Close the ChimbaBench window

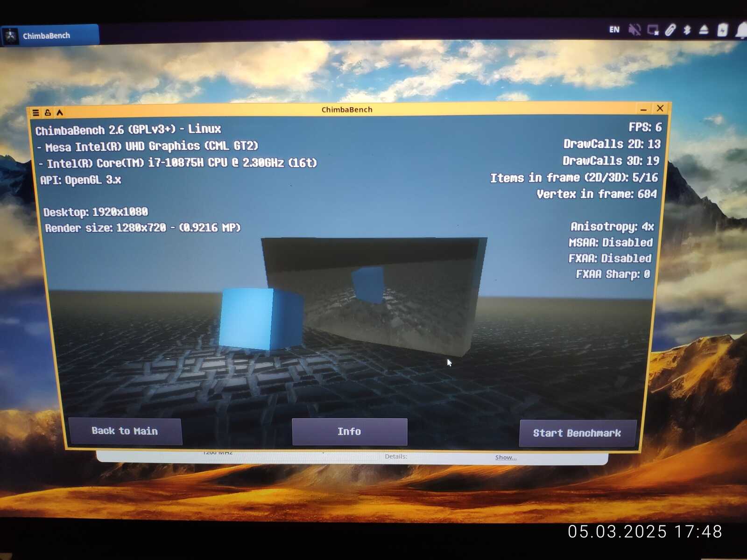click(x=660, y=108)
